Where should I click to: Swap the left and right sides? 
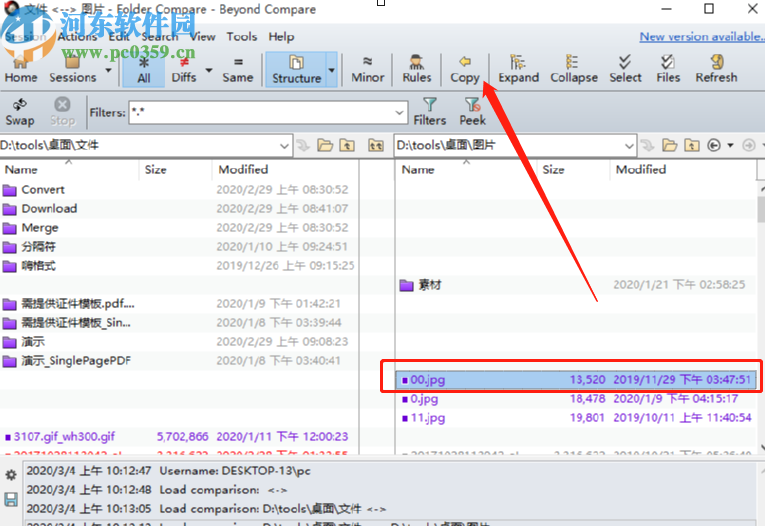(20, 112)
